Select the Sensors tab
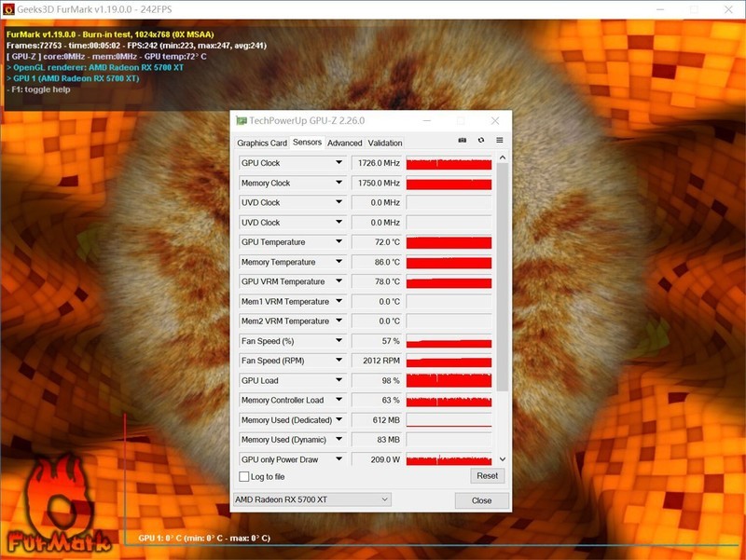The width and height of the screenshot is (746, 560). click(x=307, y=143)
